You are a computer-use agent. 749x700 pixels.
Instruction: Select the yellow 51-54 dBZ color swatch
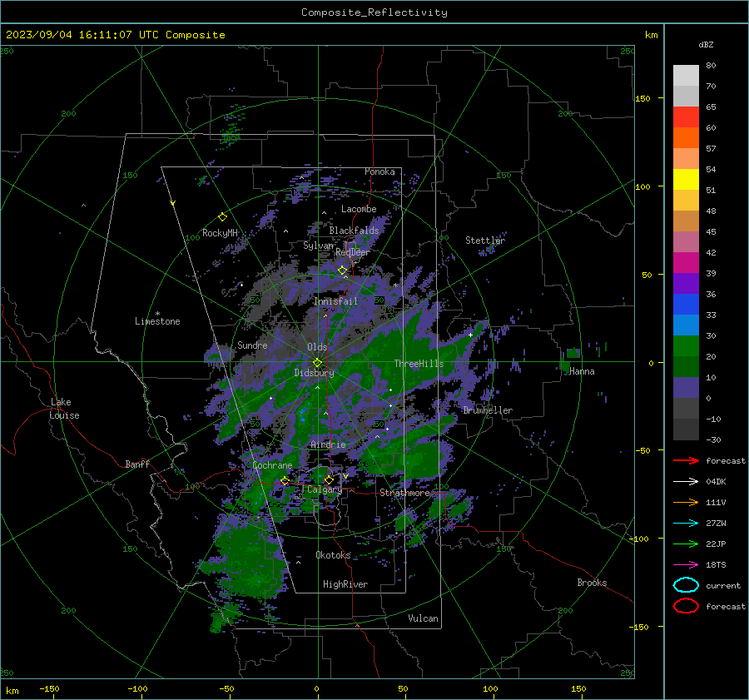tap(686, 179)
